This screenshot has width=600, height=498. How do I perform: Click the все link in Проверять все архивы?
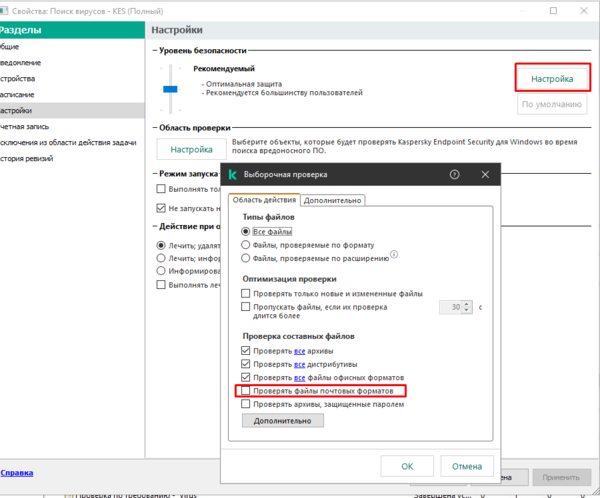[299, 351]
